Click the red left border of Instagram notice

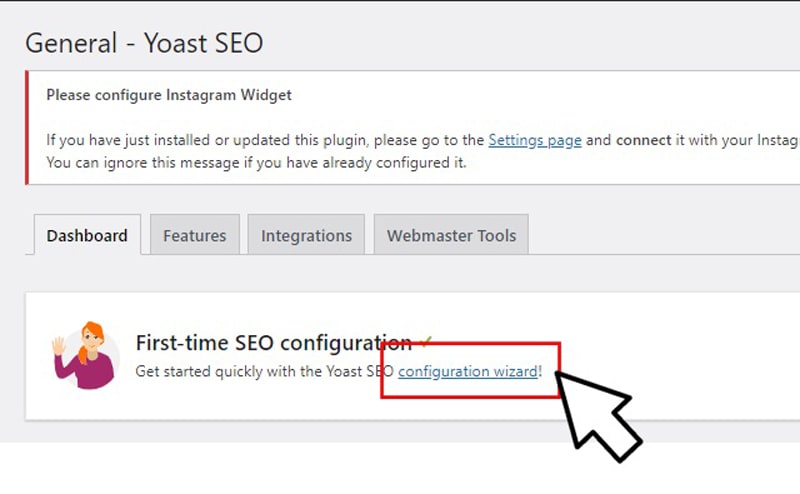(27, 128)
